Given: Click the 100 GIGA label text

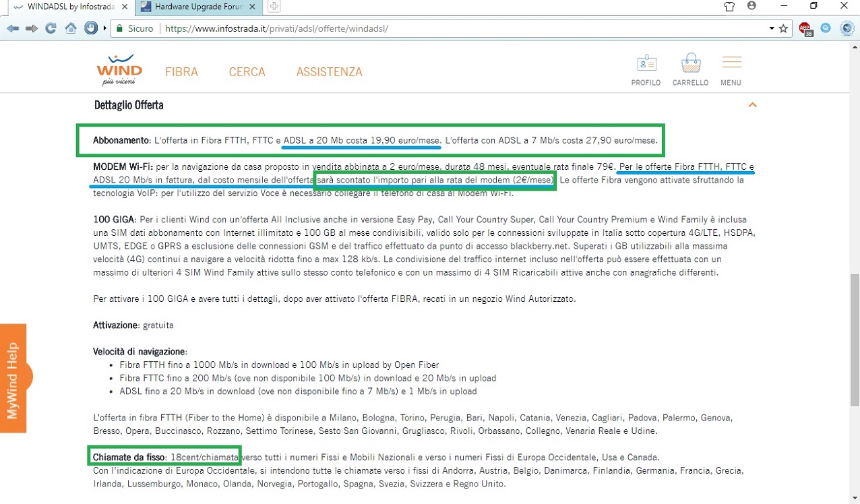Looking at the screenshot, I should [115, 220].
